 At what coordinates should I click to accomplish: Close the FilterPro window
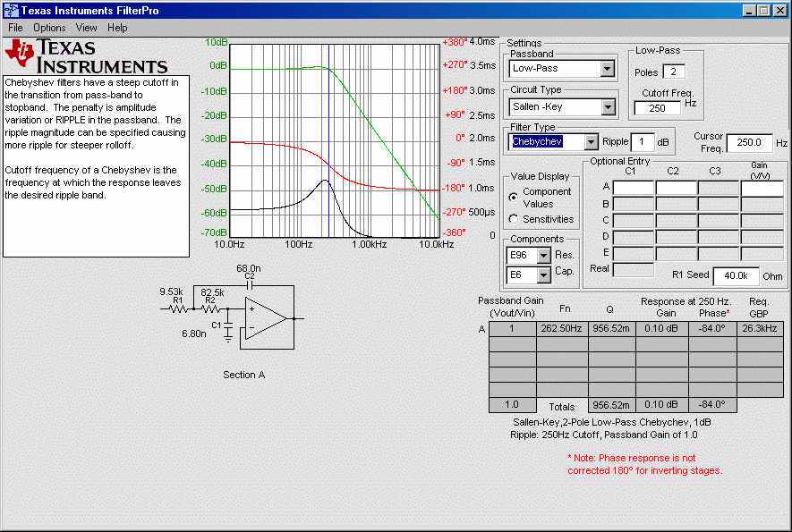pyautogui.click(x=780, y=10)
